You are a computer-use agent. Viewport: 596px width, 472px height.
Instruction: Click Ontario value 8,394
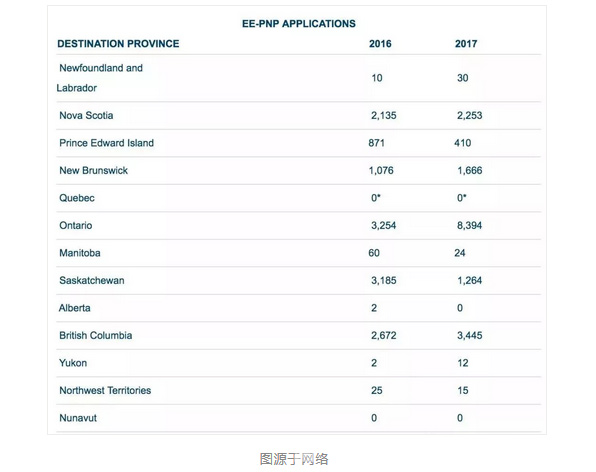[469, 225]
